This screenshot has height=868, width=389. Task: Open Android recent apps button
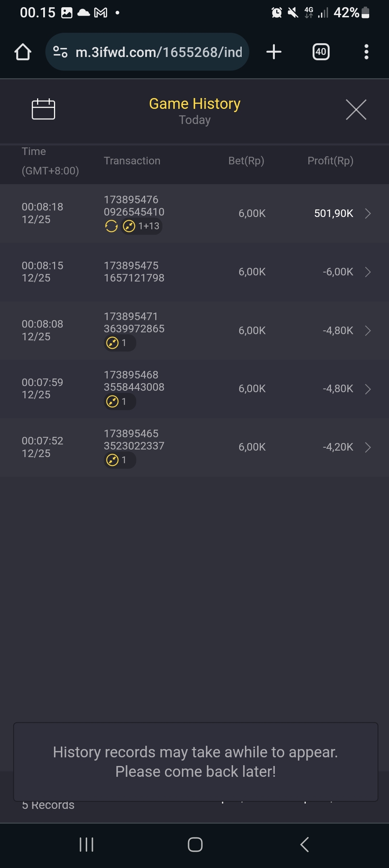(x=86, y=845)
